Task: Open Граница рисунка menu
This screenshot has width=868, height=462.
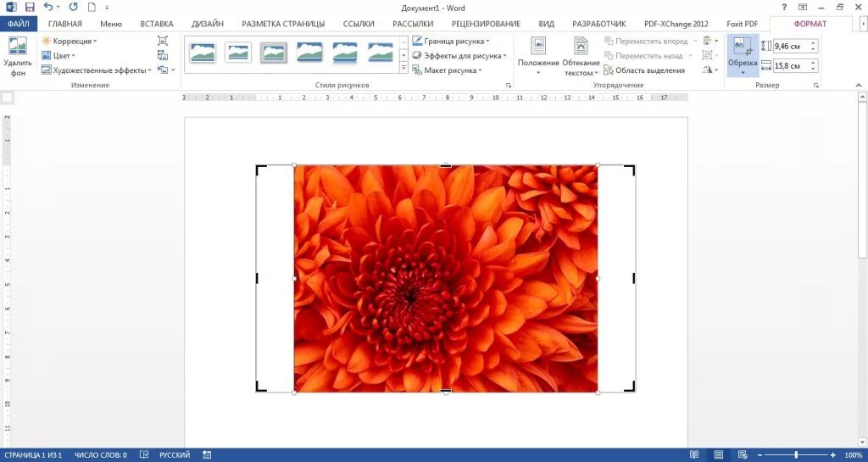Action: [x=451, y=41]
